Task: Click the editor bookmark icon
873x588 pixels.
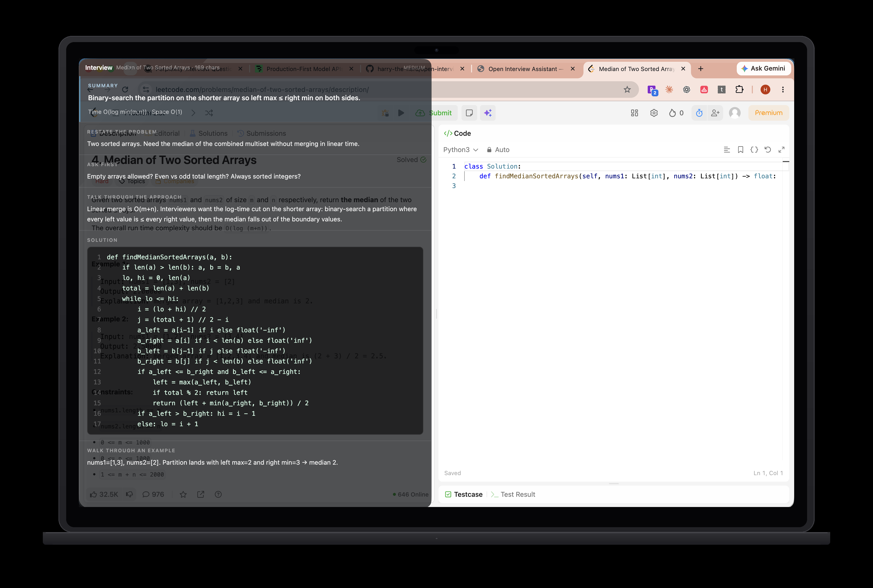Action: coord(741,150)
